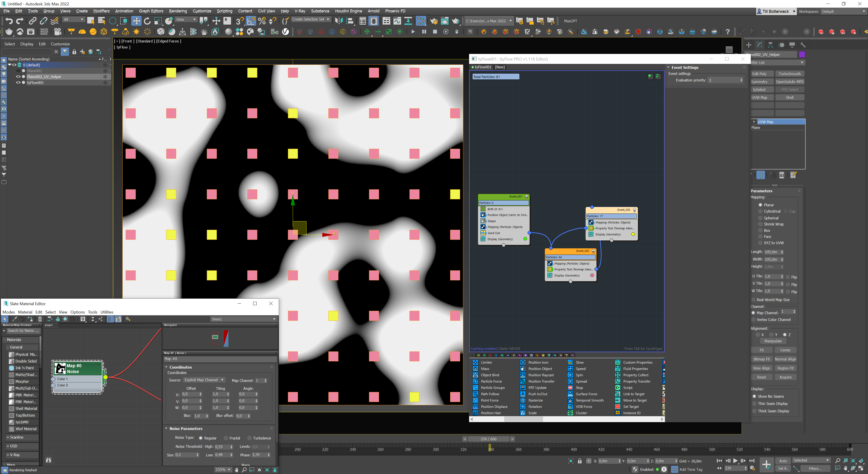Toggle visibility of tyFlow001 in Scene Explorer

point(18,82)
